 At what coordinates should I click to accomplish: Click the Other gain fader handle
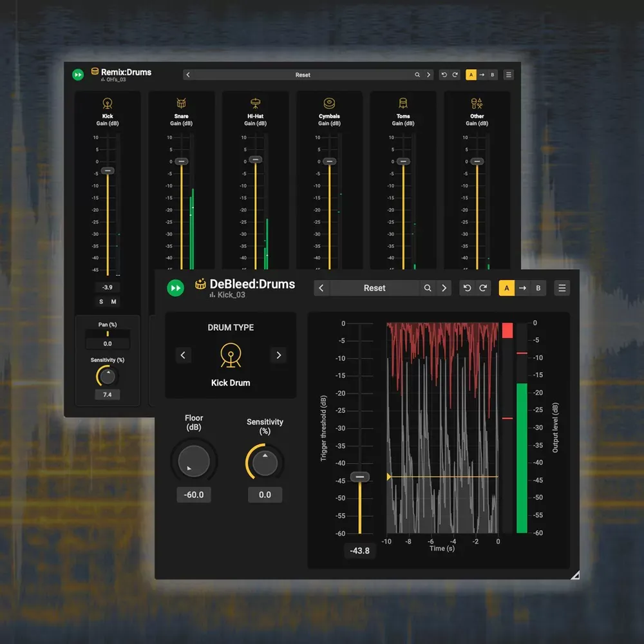coord(477,162)
